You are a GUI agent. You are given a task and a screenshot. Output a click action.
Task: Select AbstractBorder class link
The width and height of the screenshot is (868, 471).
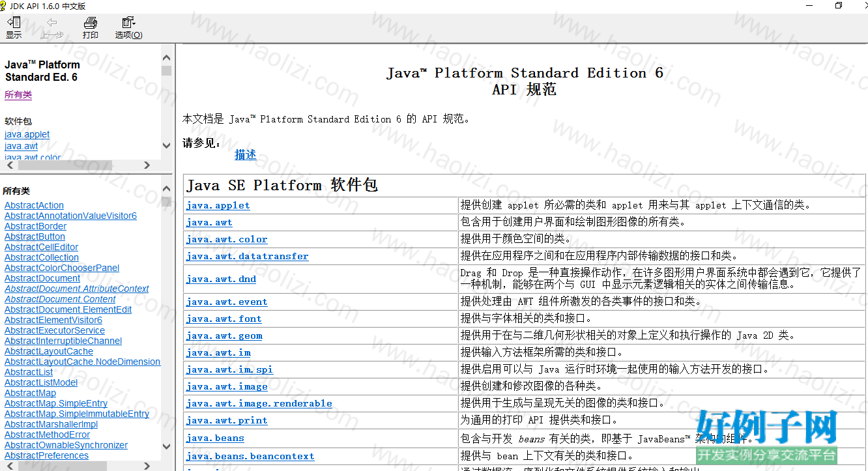pyautogui.click(x=35, y=226)
